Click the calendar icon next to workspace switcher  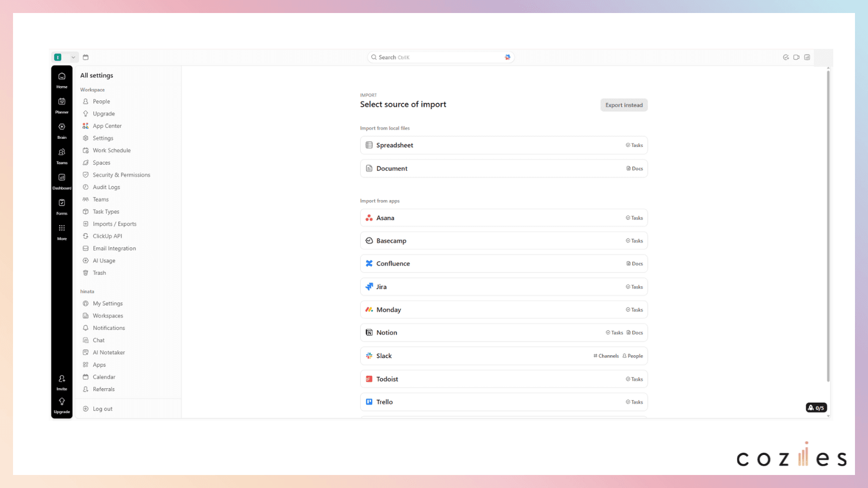[86, 57]
